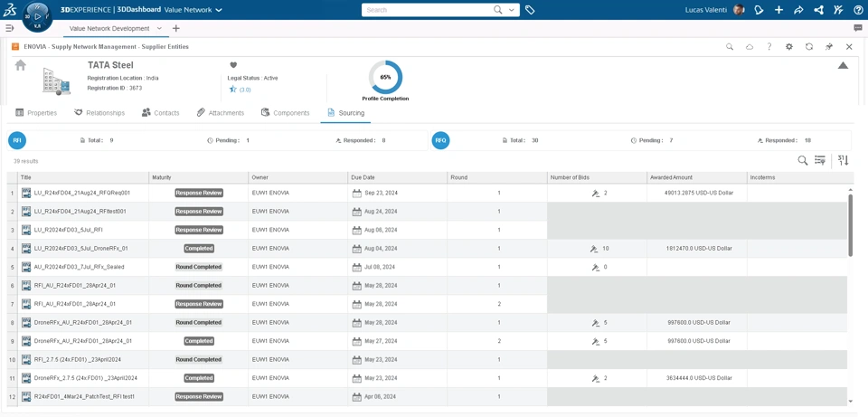The image size is (868, 417).
Task: Add a new dashboard tab
Action: 175,28
